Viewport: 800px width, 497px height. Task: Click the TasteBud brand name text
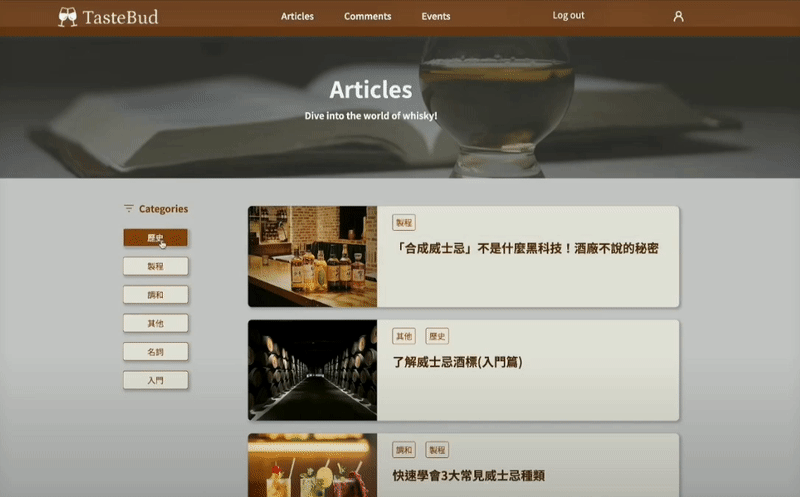pos(120,17)
